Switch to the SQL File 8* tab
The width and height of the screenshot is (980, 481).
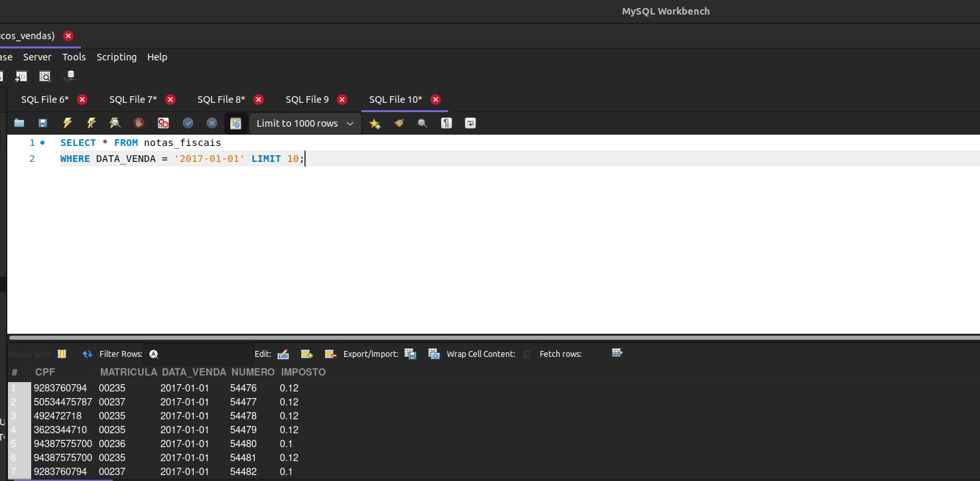[221, 100]
